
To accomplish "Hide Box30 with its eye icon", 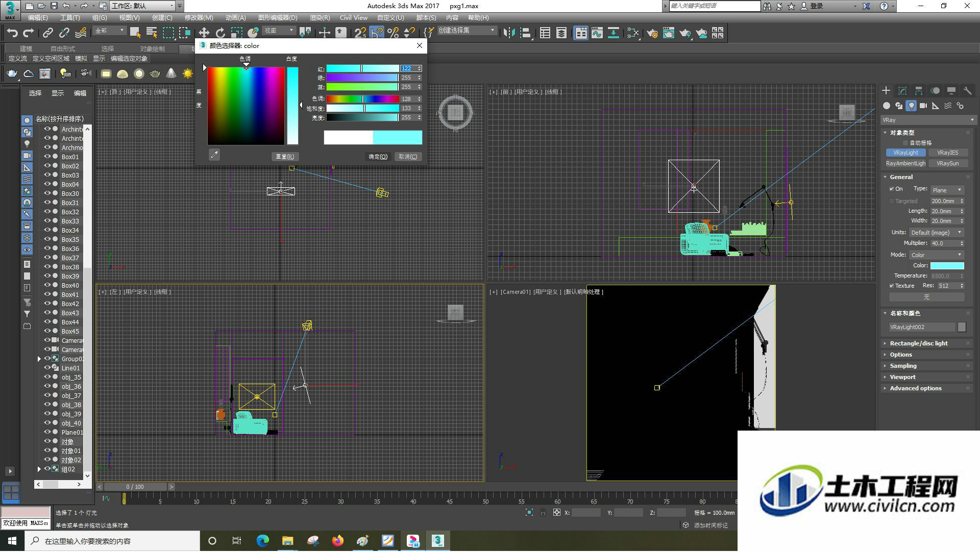I will click(47, 193).
